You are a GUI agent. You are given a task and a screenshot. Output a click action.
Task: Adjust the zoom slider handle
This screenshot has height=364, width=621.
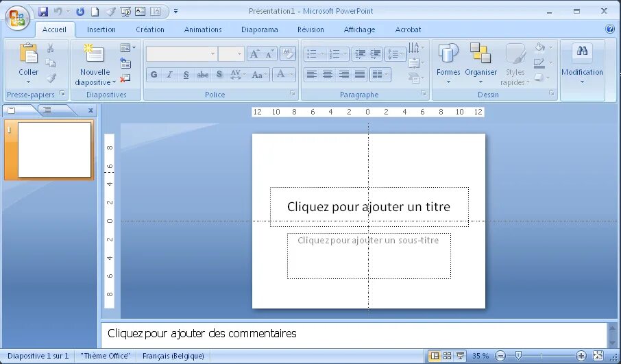pos(518,355)
